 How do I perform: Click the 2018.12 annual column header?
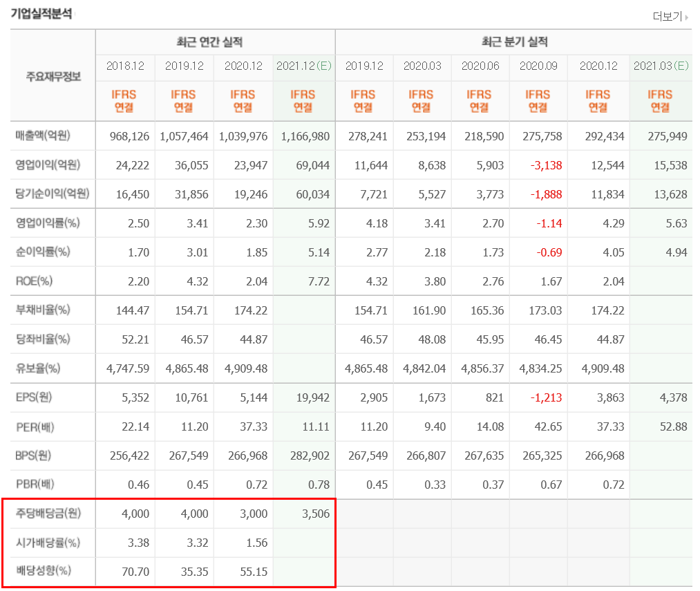(x=126, y=66)
